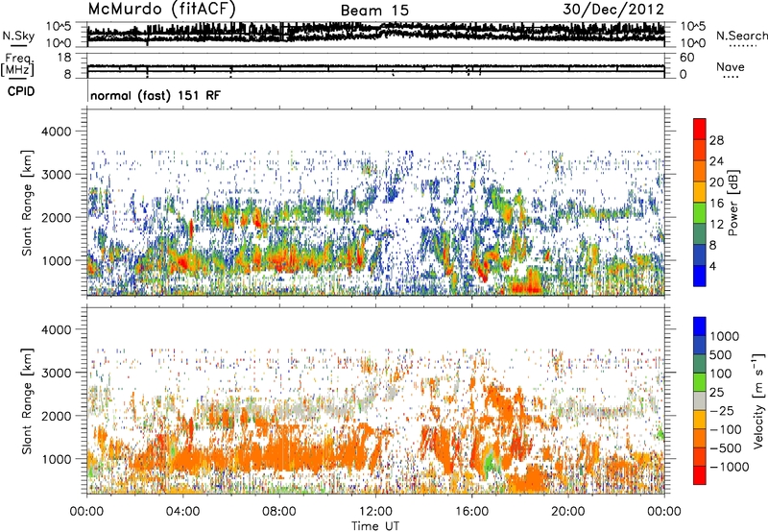
Task: Click the 2000 tick on velocity panel
Action: coord(59,416)
